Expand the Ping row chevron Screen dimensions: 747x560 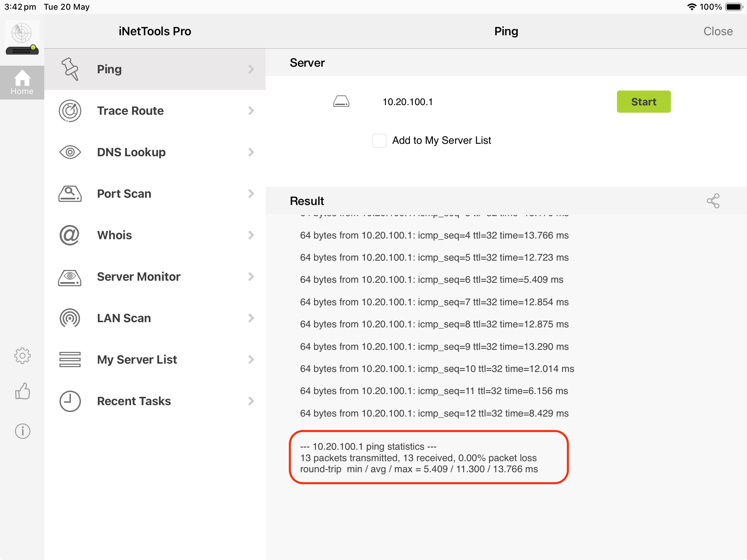(251, 69)
